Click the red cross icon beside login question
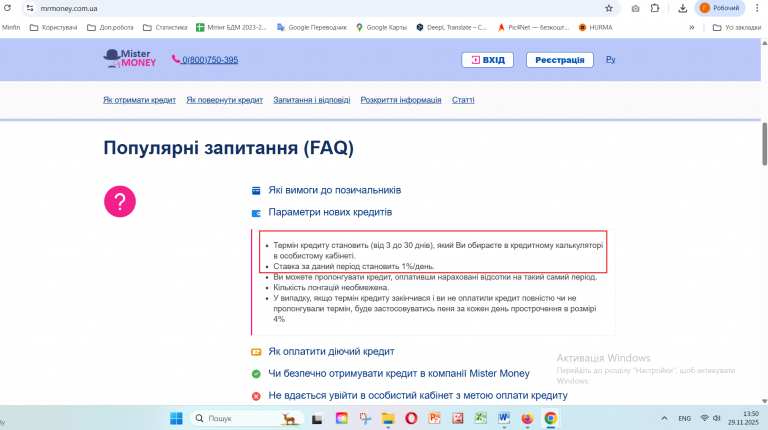768x430 pixels. tap(256, 396)
